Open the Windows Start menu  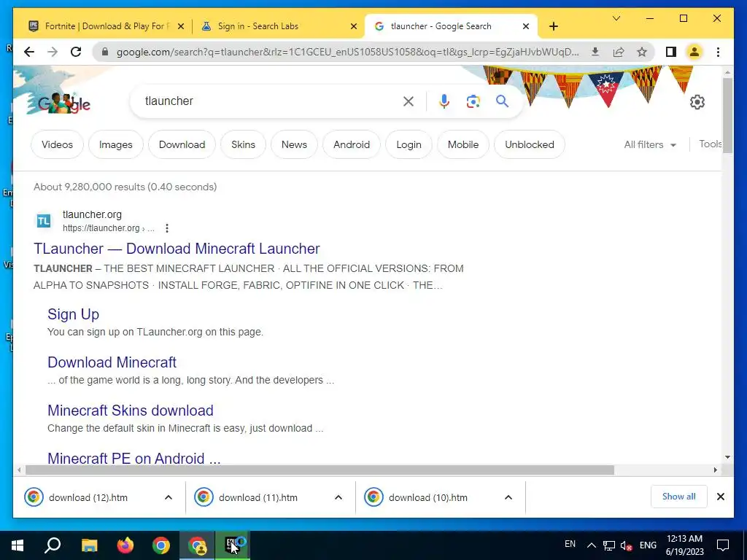click(x=18, y=545)
